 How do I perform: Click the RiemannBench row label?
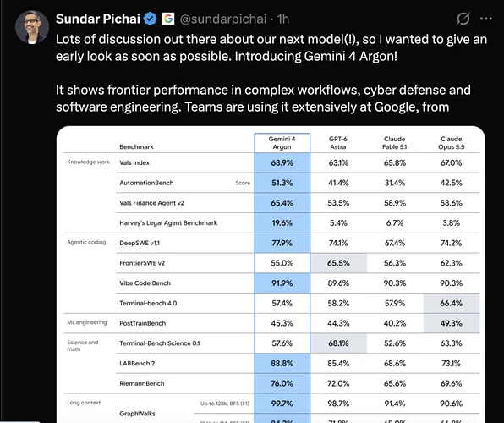(142, 383)
